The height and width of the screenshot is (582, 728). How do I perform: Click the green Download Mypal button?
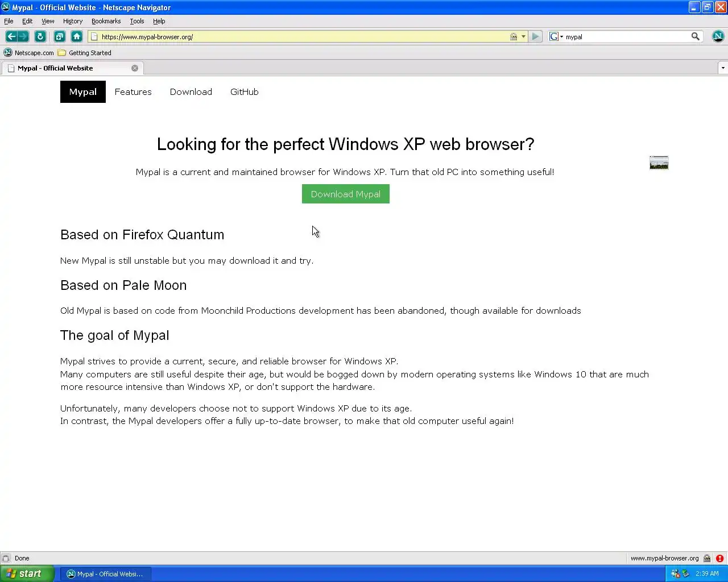pos(346,194)
